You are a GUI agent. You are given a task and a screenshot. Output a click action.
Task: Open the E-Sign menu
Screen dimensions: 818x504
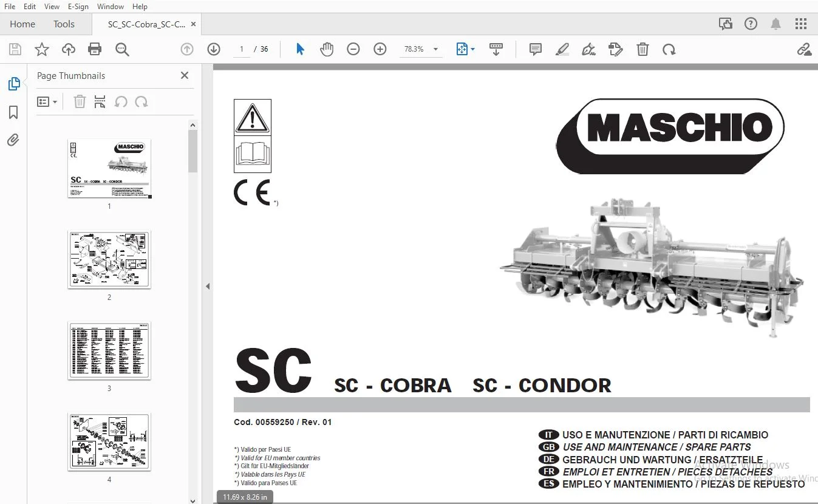78,7
